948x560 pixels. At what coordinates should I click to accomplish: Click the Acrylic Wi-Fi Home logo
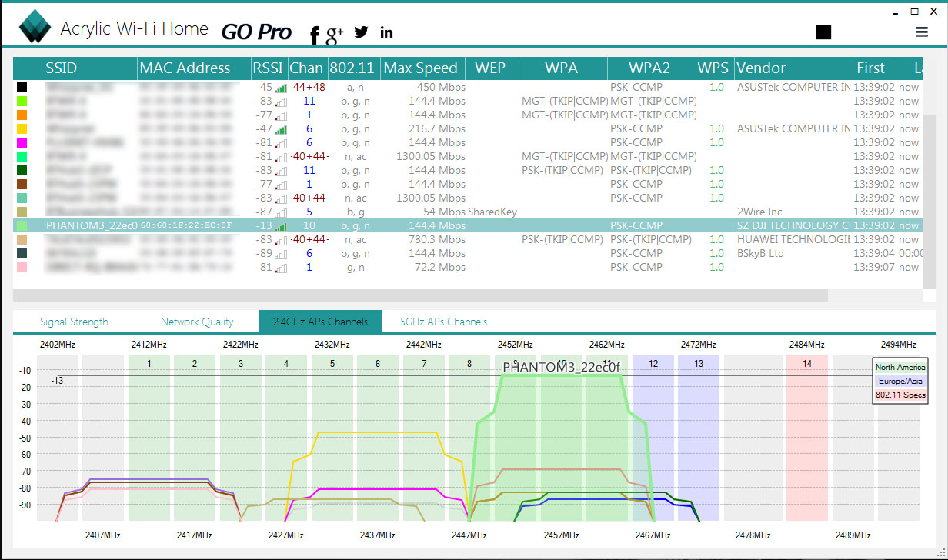pos(35,28)
